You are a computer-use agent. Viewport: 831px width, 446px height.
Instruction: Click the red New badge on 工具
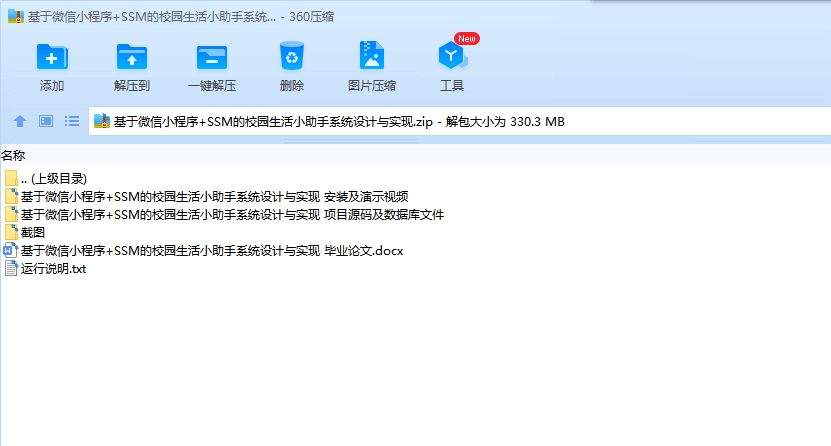(x=467, y=39)
